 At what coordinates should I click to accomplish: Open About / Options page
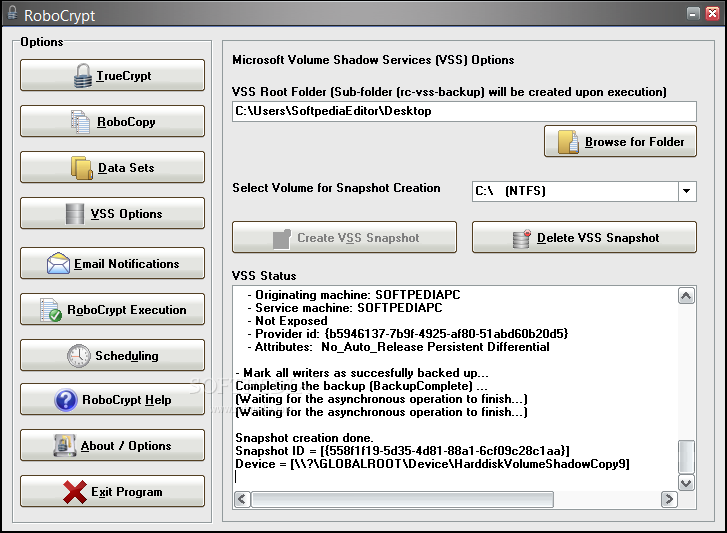click(x=112, y=445)
